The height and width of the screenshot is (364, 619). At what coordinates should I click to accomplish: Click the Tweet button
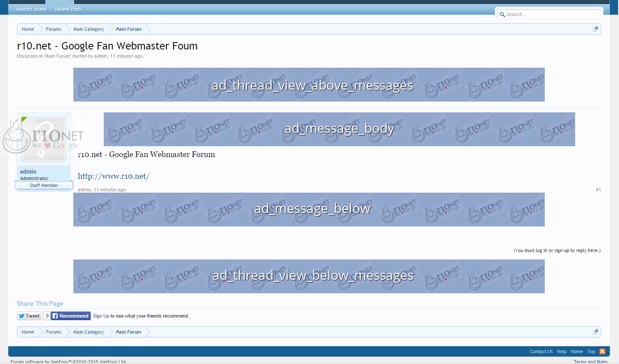tap(29, 316)
